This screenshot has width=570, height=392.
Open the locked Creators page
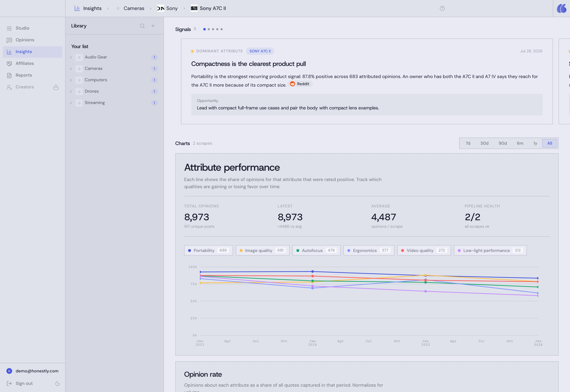32,87
